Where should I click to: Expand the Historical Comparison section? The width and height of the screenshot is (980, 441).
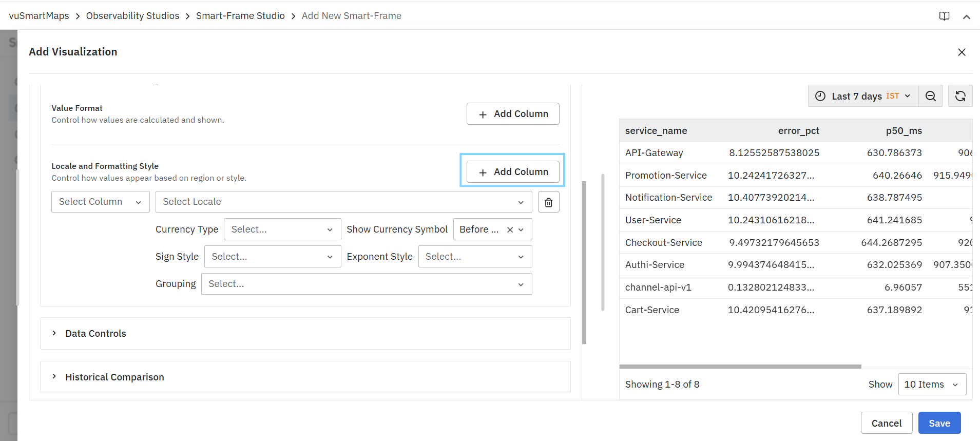click(305, 377)
